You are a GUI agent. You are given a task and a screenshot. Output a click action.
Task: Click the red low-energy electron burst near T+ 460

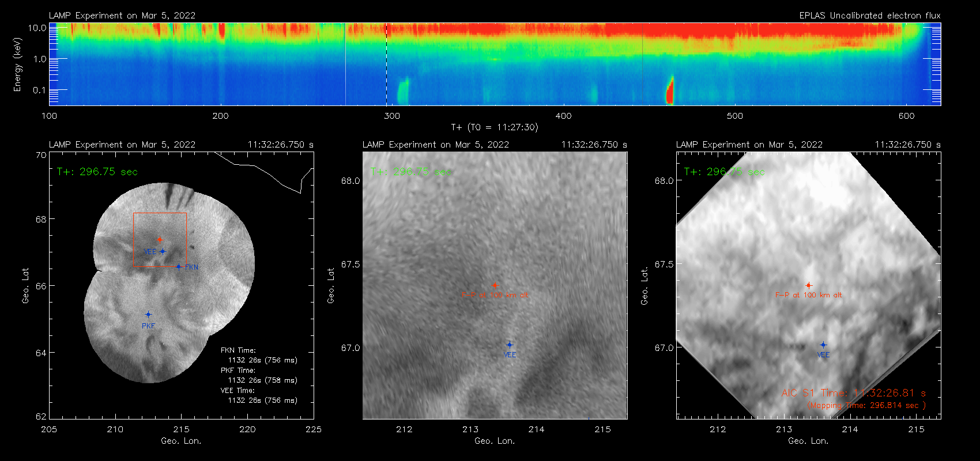point(670,91)
